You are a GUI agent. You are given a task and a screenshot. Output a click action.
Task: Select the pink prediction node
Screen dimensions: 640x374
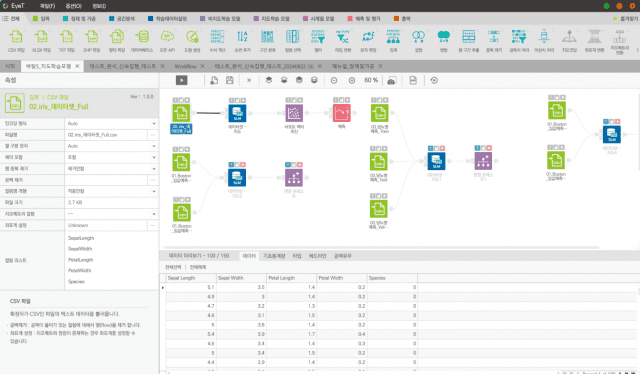click(x=342, y=113)
